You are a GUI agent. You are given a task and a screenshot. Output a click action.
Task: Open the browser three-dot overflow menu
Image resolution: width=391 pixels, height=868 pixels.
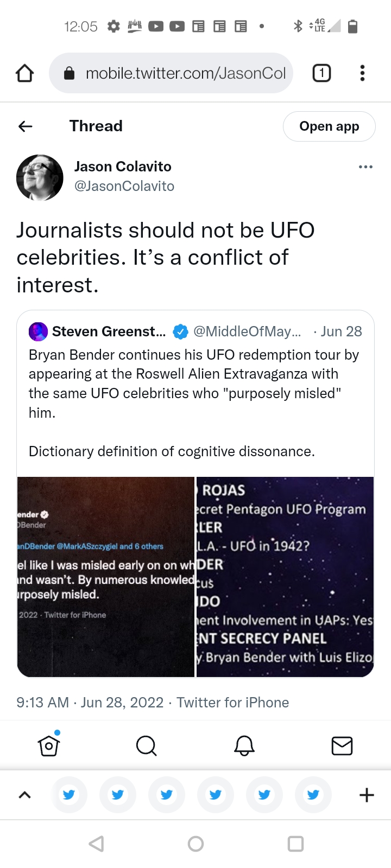pyautogui.click(x=362, y=73)
